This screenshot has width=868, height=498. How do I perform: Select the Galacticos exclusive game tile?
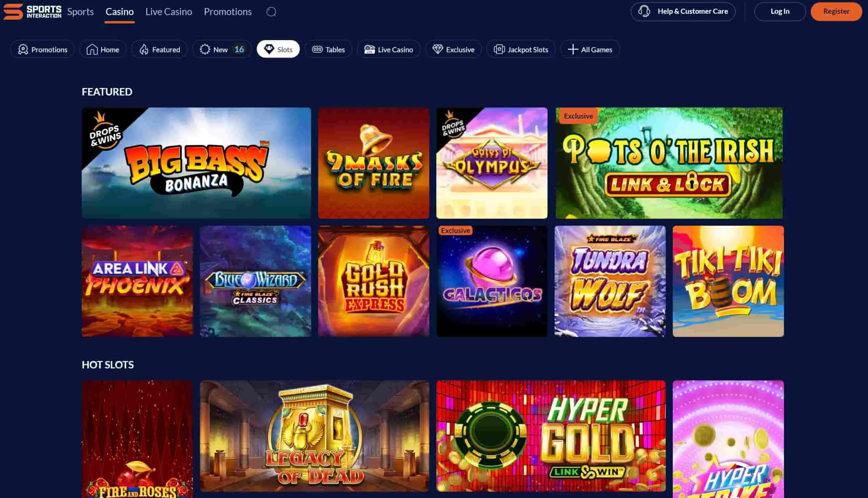(x=492, y=281)
